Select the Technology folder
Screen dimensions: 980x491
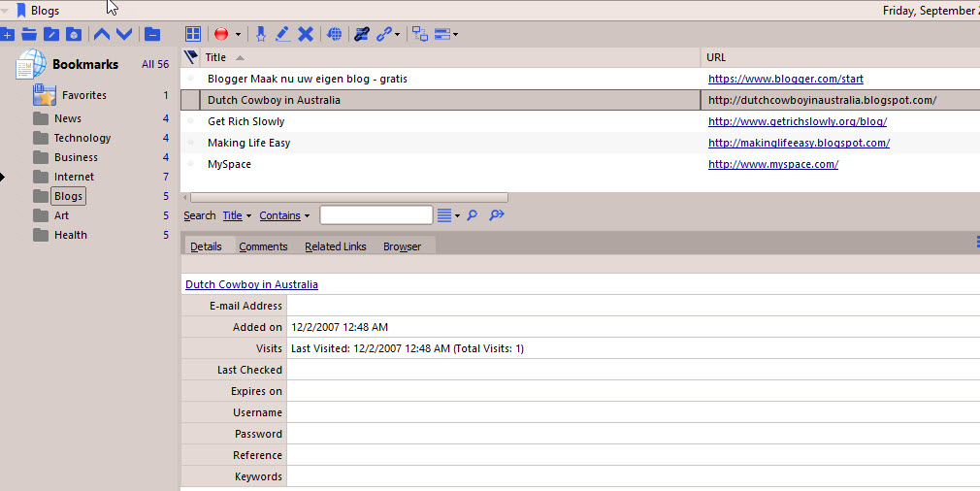pos(82,138)
